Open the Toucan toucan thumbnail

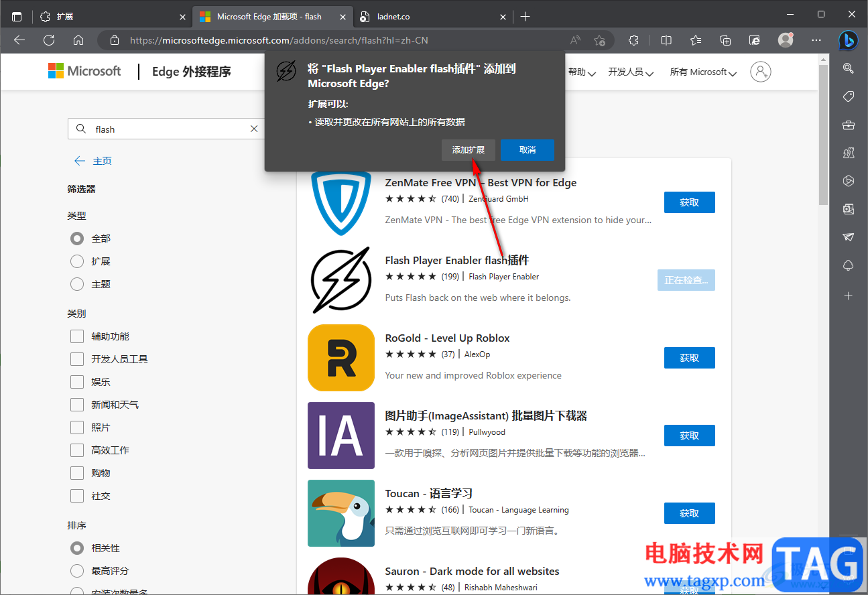[341, 513]
